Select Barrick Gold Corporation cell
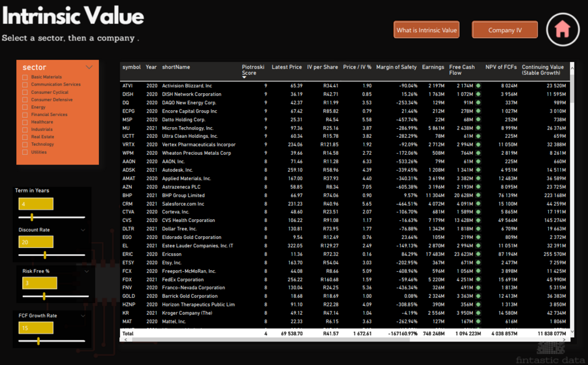The height and width of the screenshot is (365, 588). point(190,296)
